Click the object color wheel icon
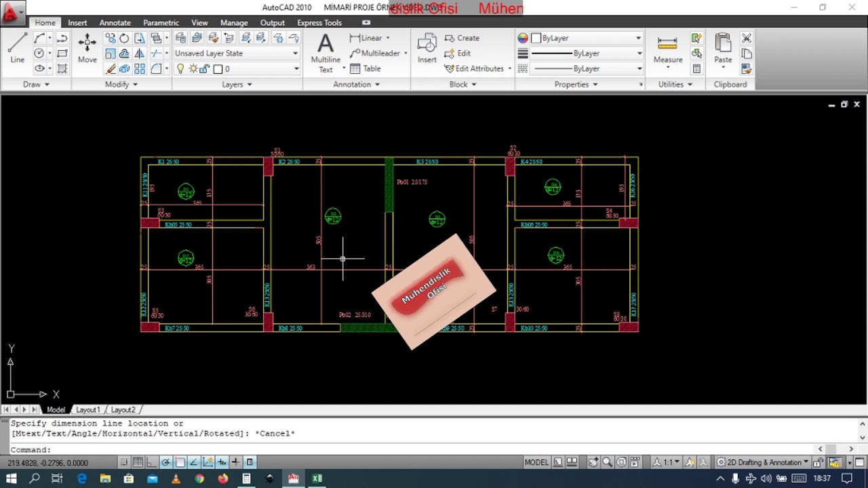Screen dimensions: 868x488 pos(523,38)
